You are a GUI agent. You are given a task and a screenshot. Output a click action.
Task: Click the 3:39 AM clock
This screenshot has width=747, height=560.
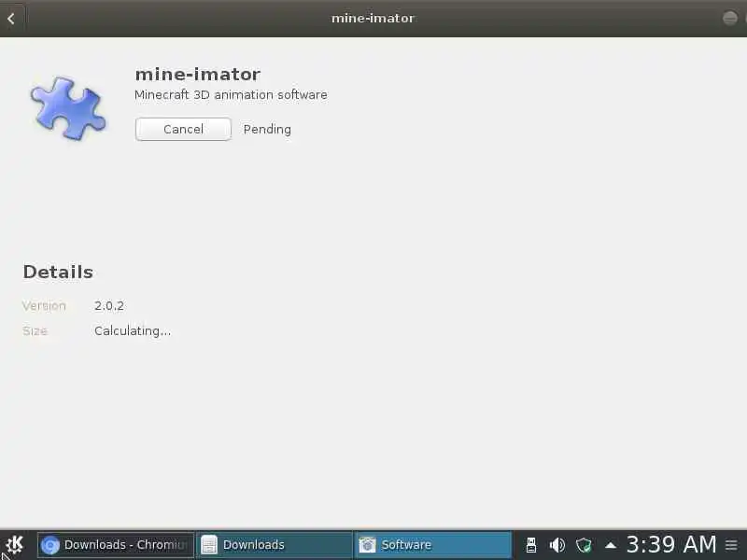point(671,544)
